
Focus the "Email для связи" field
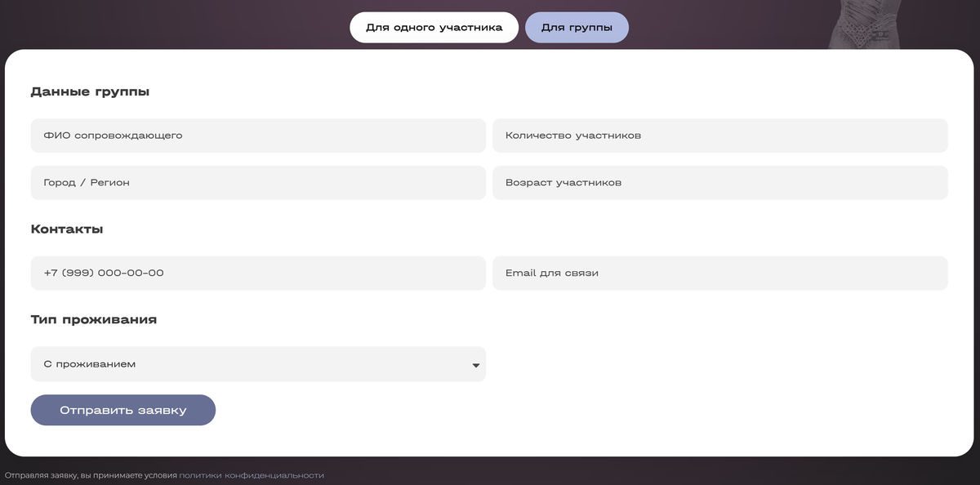(x=720, y=273)
